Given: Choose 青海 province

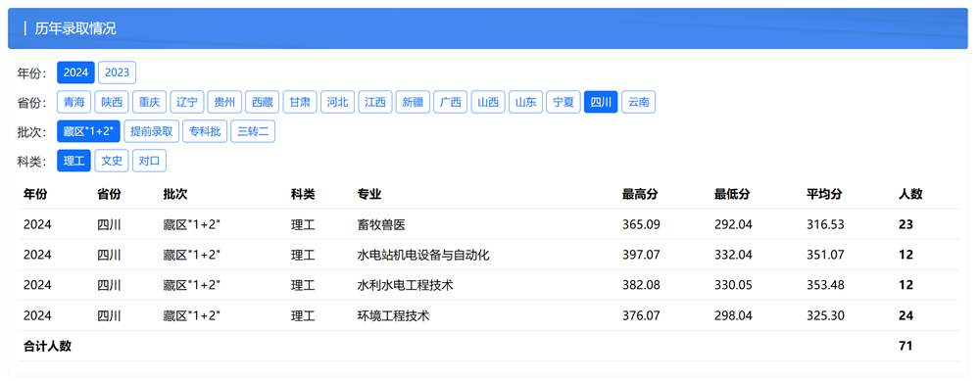Looking at the screenshot, I should click(73, 103).
